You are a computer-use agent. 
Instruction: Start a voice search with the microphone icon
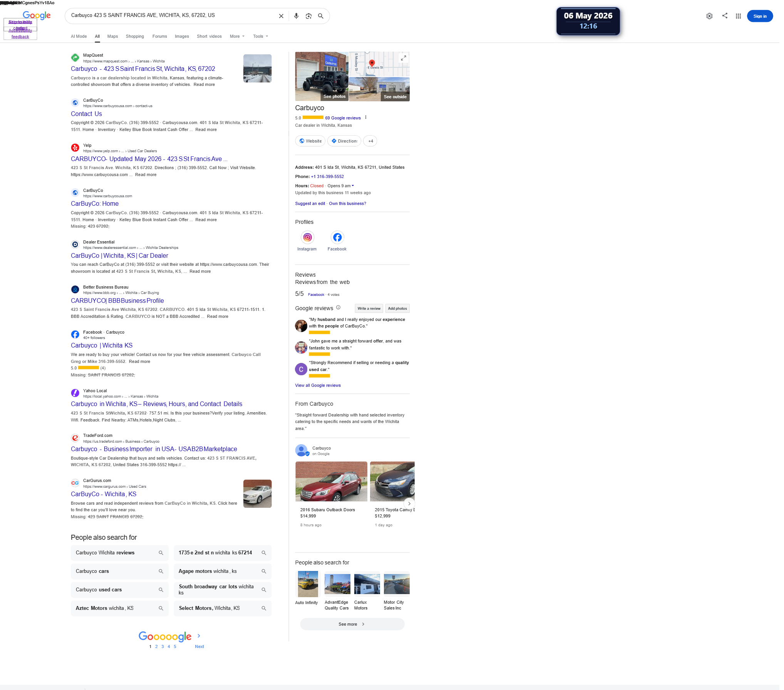tap(296, 16)
